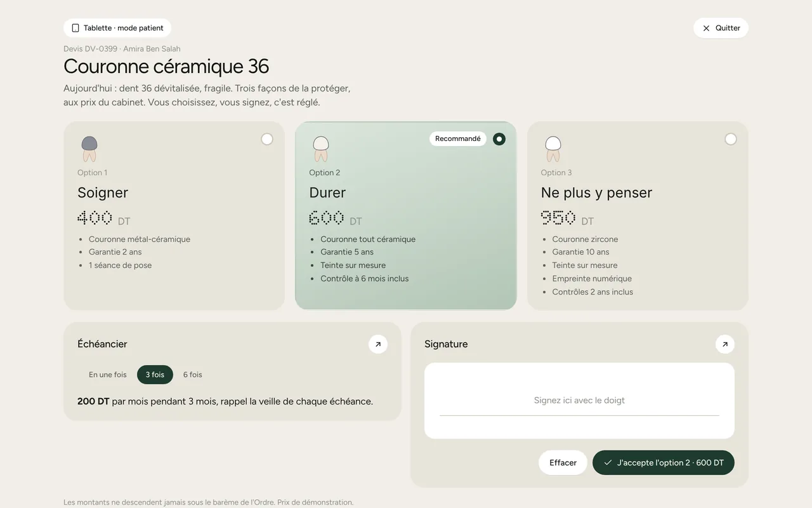Click the ceramic tooth icon on the Durer card

tap(321, 149)
